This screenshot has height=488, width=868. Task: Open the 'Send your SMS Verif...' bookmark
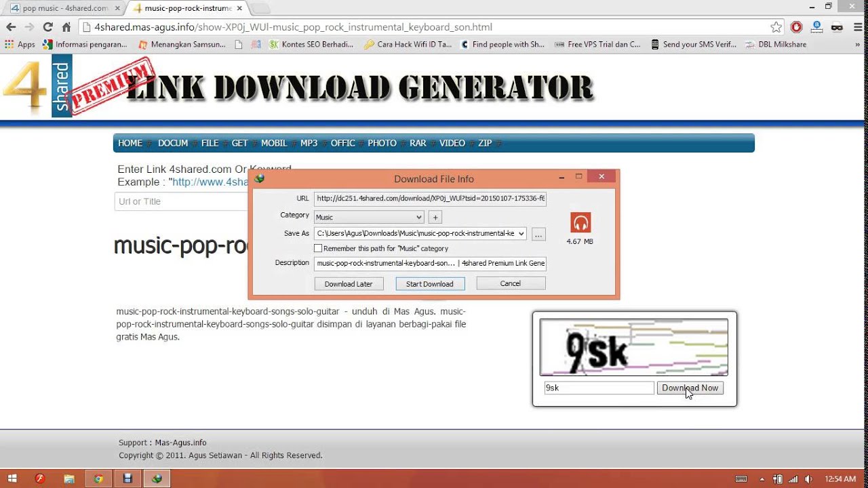pos(693,45)
